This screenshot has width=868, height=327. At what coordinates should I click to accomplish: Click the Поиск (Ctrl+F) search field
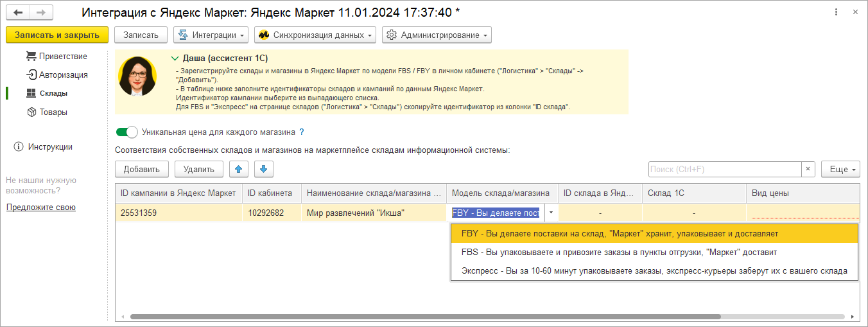pos(725,169)
